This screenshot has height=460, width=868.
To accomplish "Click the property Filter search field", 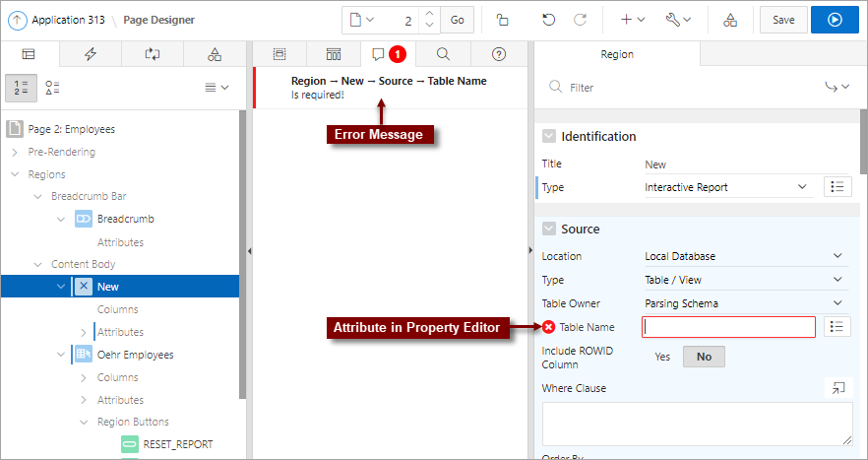I will pos(681,88).
